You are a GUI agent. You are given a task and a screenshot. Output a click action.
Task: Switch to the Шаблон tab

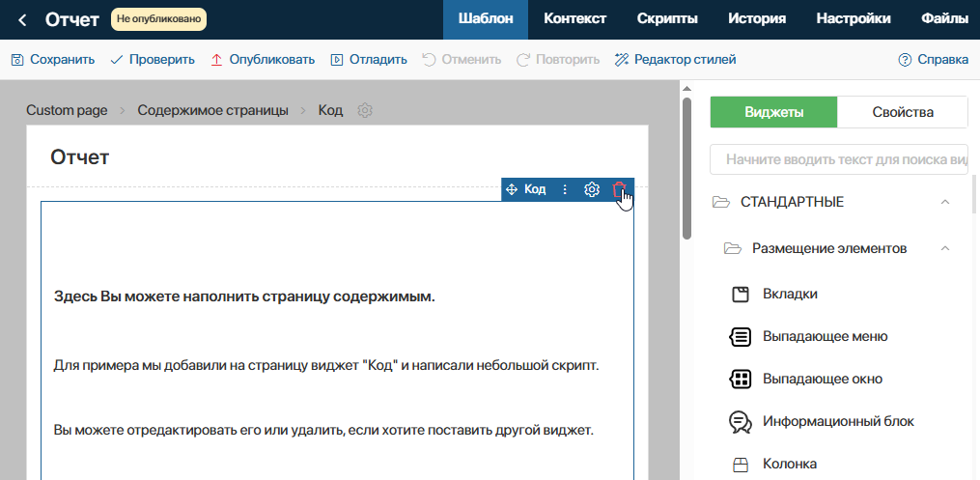click(486, 19)
